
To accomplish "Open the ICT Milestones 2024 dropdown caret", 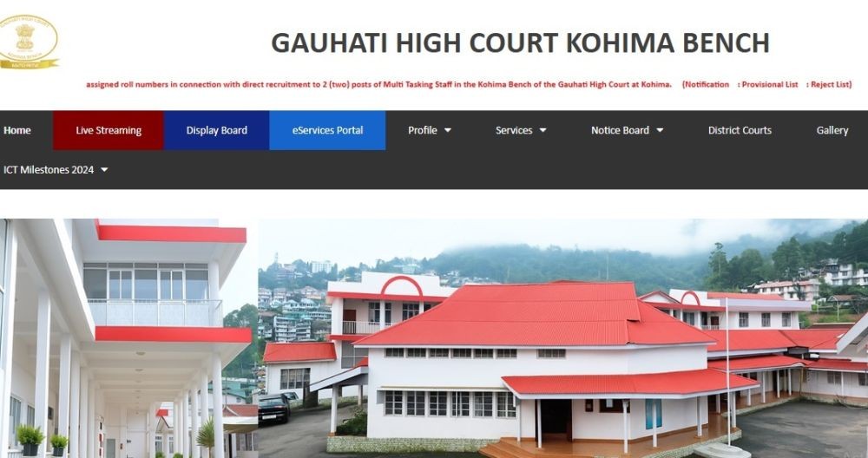I will pos(104,170).
